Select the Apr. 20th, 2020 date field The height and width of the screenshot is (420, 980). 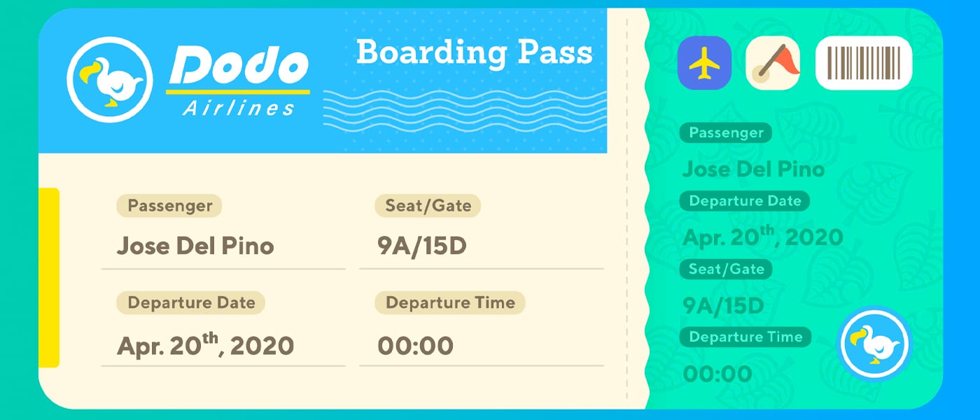click(x=223, y=344)
